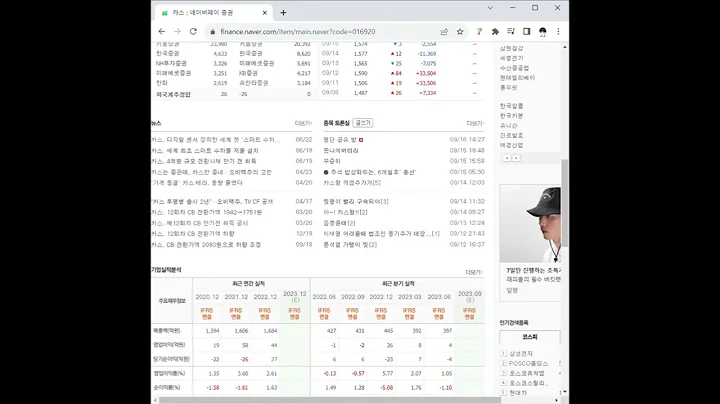Open the tab search chevron in title bar
720x404 pixels.
490,8
